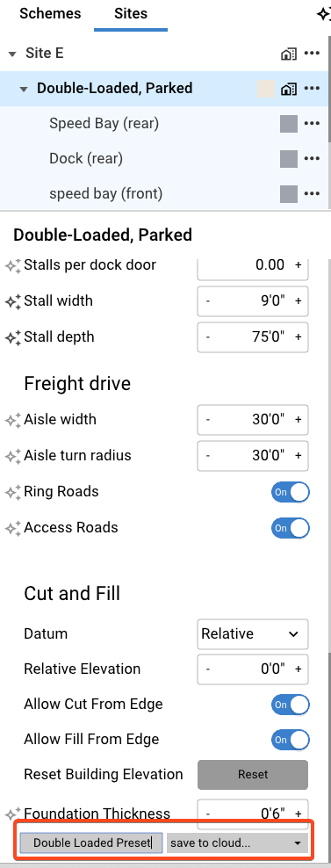Screen dimensions: 331x868
Task: Click the speed bay (front) color swatch
Action: pos(289,194)
